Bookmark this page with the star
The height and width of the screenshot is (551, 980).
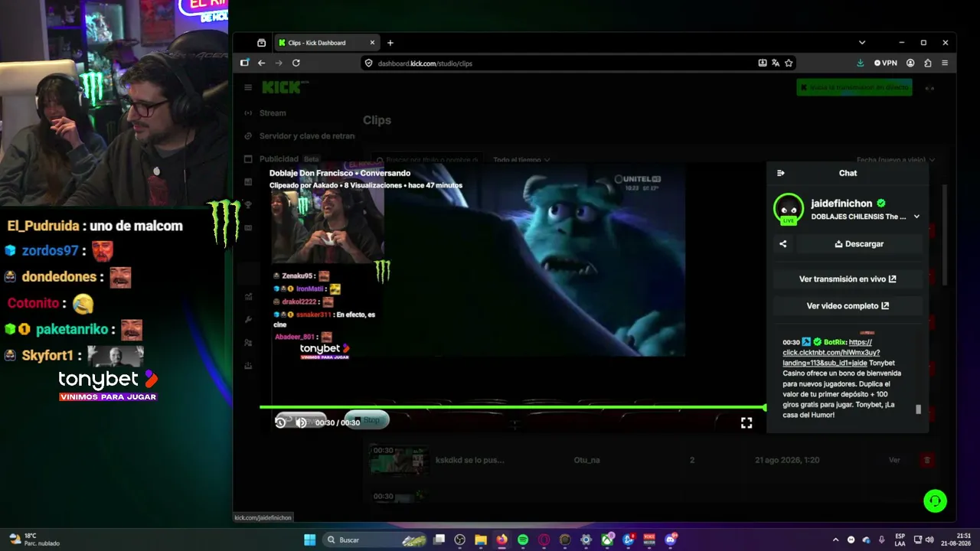pos(789,63)
